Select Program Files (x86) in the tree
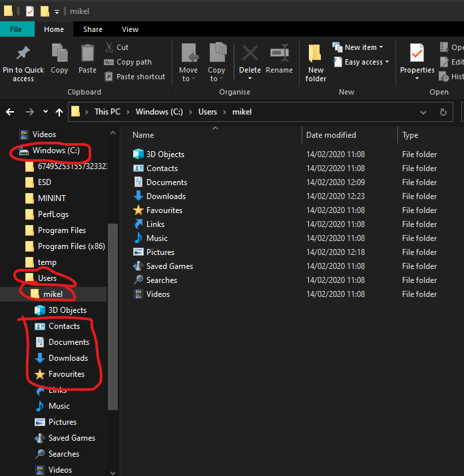464x476 pixels. tap(65, 246)
